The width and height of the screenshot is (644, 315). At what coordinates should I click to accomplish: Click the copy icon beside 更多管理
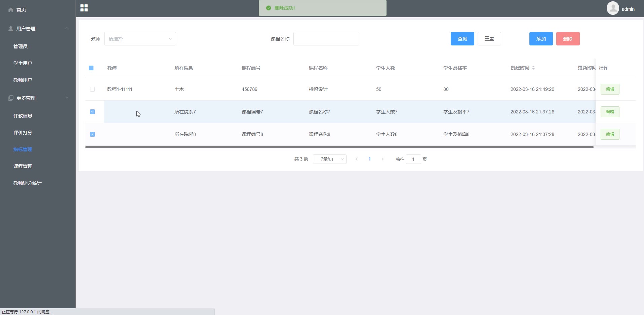click(11, 98)
